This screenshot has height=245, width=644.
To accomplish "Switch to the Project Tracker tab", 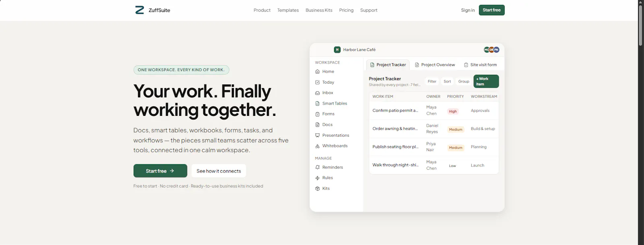I will [x=388, y=65].
